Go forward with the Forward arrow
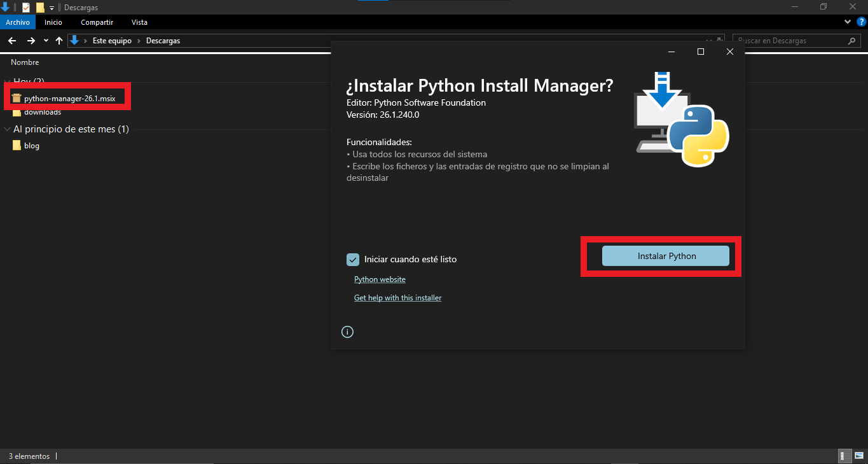 (31, 41)
